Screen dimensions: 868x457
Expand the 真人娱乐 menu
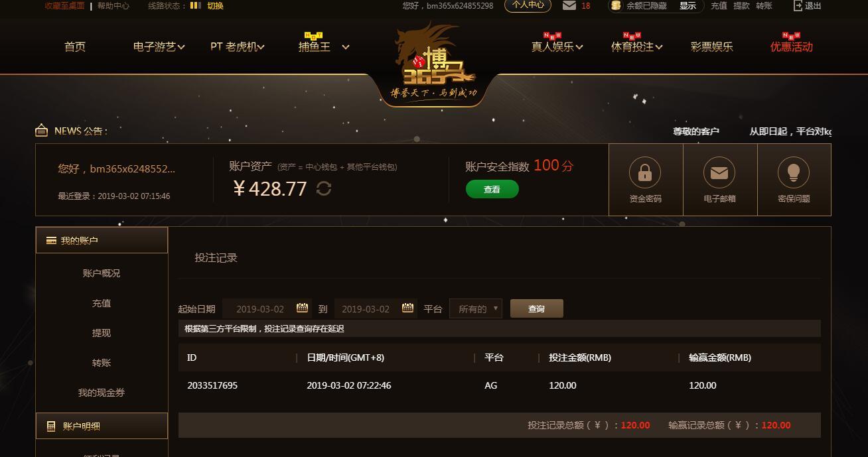tap(557, 46)
